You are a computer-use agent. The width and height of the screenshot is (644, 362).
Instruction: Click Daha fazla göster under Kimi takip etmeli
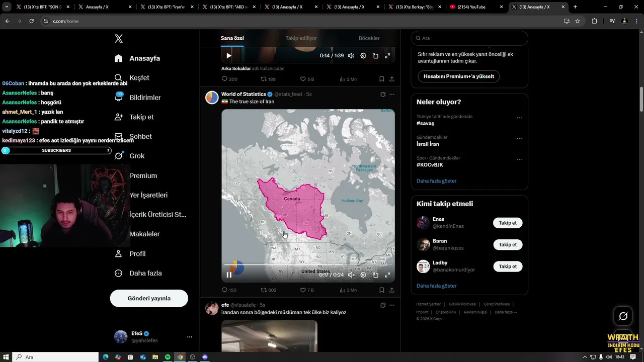[x=436, y=286]
